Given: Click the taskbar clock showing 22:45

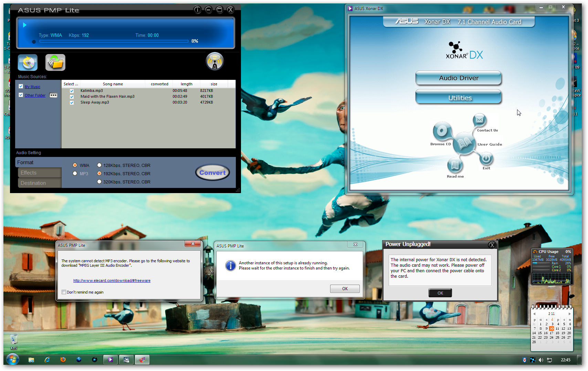Looking at the screenshot, I should 566,360.
